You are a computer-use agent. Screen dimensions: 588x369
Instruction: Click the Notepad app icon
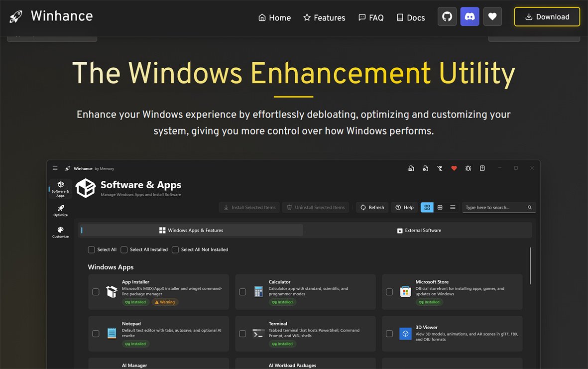tap(112, 333)
